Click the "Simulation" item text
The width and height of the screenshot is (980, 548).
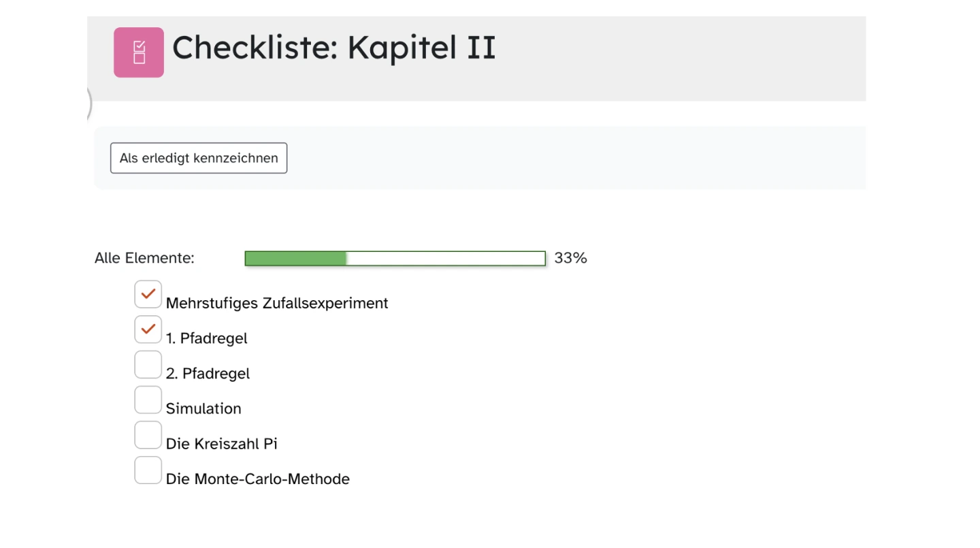(203, 409)
